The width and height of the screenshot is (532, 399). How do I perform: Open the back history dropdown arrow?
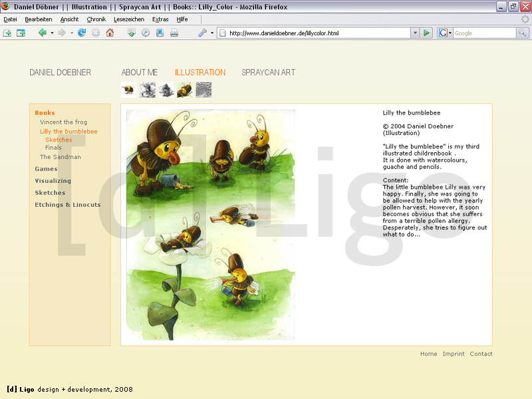[52, 33]
